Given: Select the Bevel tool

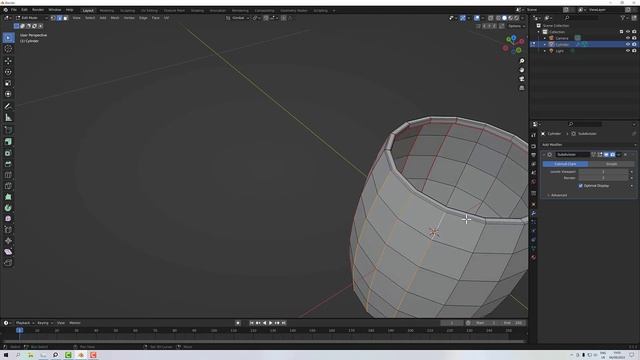Looking at the screenshot, I should click(x=8, y=164).
